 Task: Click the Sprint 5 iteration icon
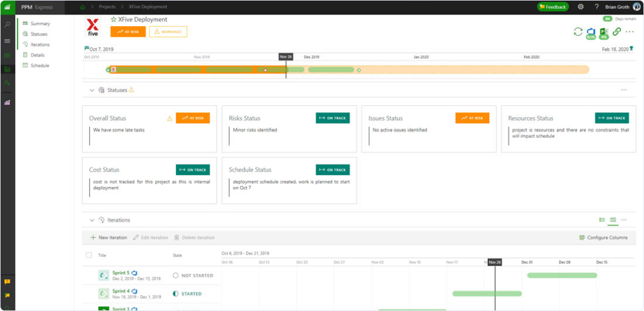click(x=104, y=275)
